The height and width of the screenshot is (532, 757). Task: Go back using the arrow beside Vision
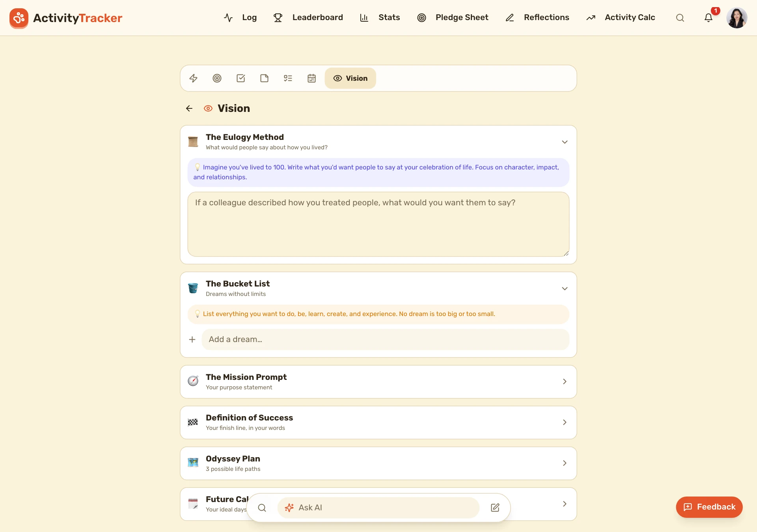pyautogui.click(x=189, y=108)
